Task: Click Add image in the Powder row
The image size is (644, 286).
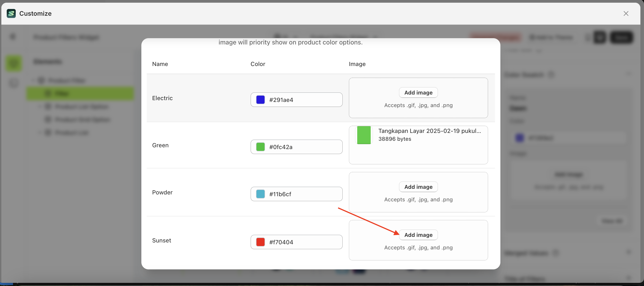Action: point(418,187)
